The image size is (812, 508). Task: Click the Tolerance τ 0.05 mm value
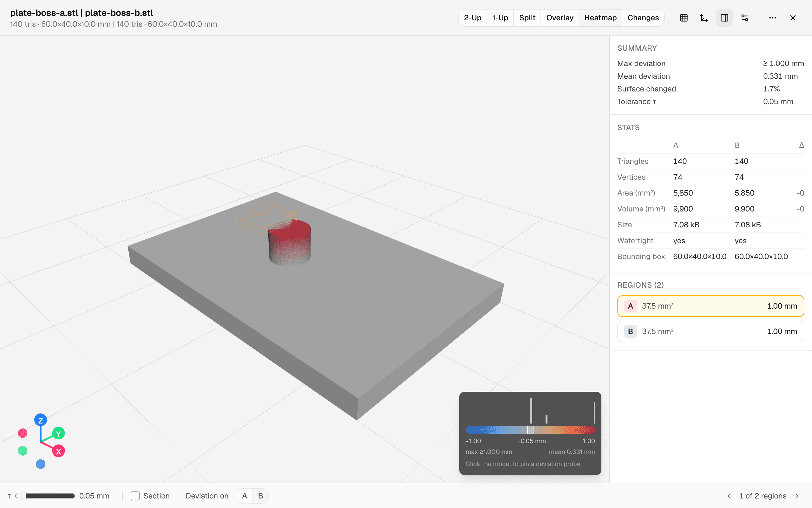tap(778, 102)
